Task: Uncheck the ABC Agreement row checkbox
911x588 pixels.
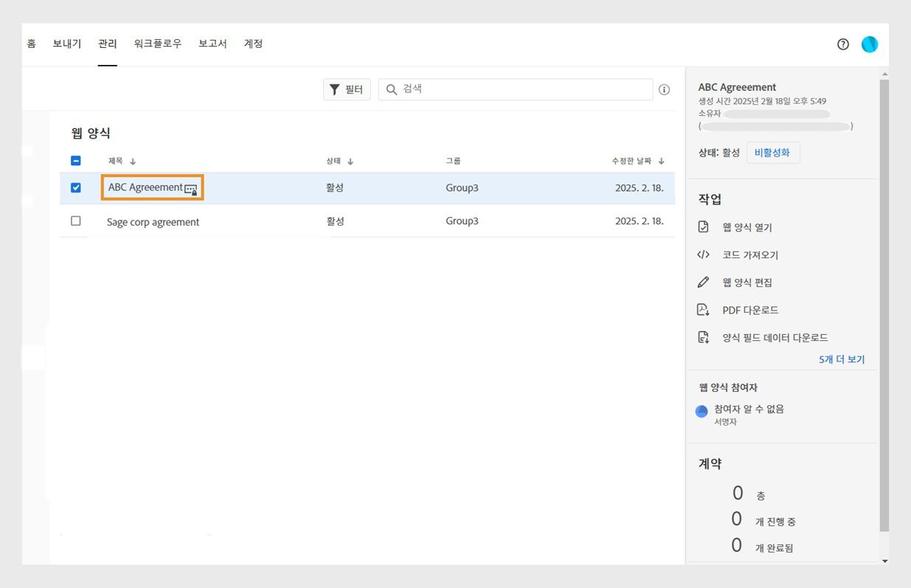Action: pos(75,188)
